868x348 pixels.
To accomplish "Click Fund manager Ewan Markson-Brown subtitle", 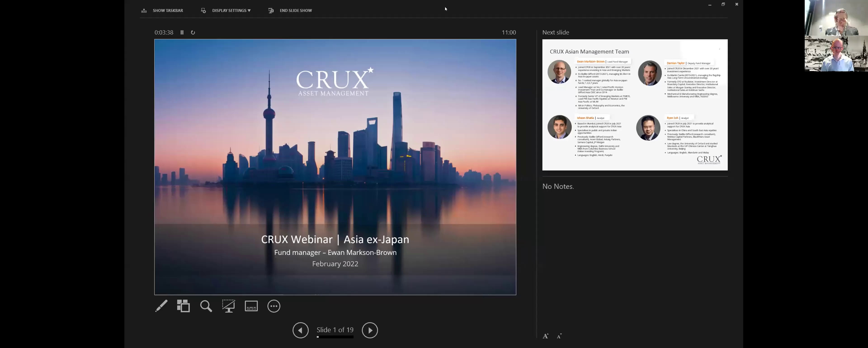I will click(335, 252).
